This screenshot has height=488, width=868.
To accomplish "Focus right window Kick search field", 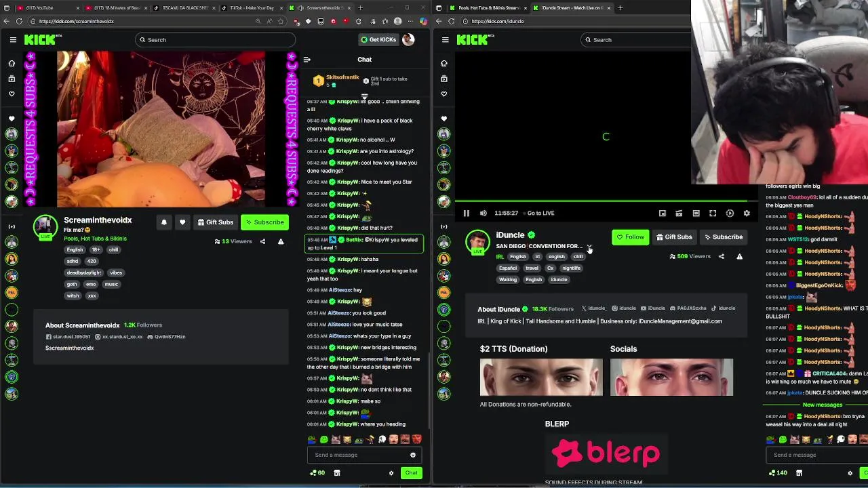I will pos(637,40).
